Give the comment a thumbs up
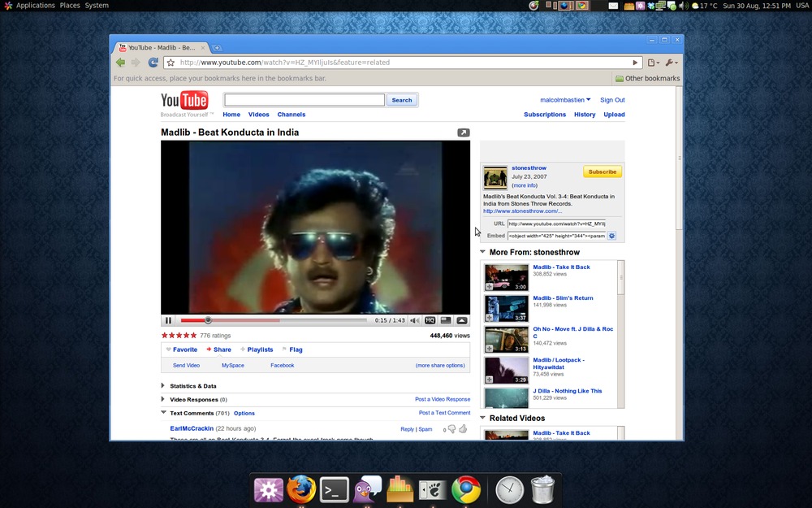812x508 pixels. pos(463,428)
